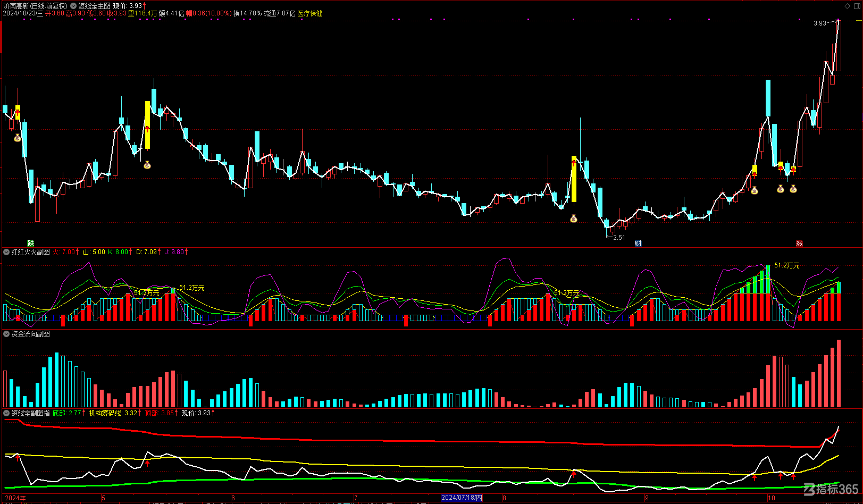The height and width of the screenshot is (504, 863).
Task: Click the red 涨 marker on the main chart
Action: tap(799, 243)
